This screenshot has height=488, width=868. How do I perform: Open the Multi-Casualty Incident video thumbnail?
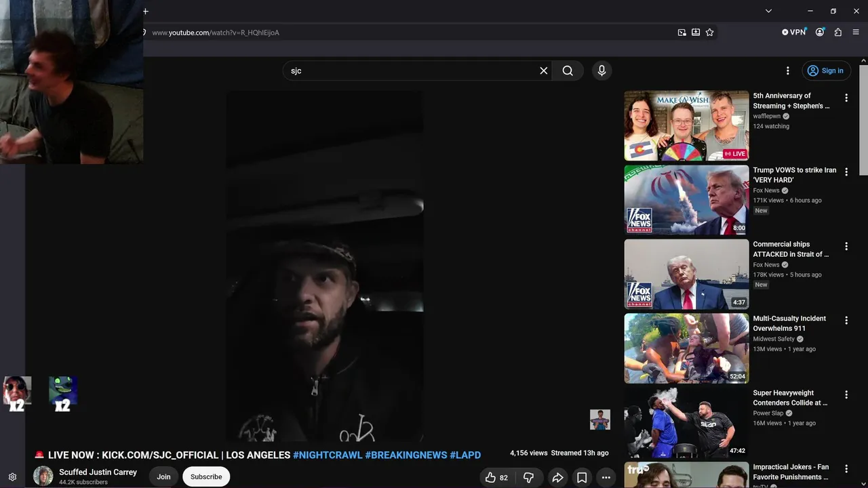pyautogui.click(x=686, y=348)
